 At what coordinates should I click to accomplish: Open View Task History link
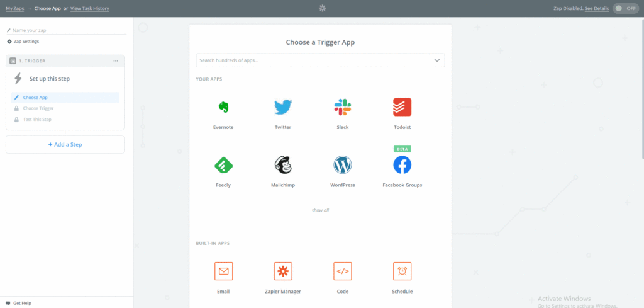pos(90,8)
